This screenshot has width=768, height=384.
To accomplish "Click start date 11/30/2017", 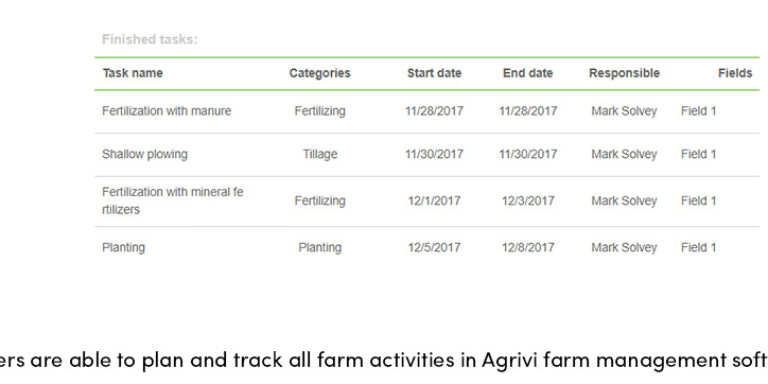I will (x=434, y=154).
